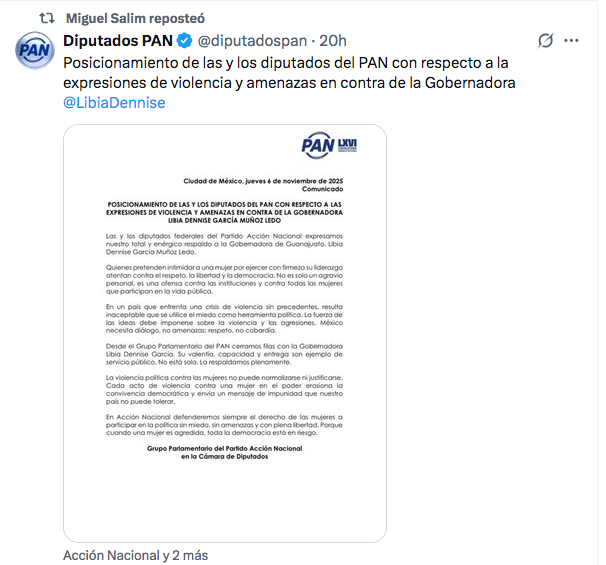Image resolution: width=606 pixels, height=565 pixels.
Task: Open the attached communiqué image
Action: click(x=225, y=334)
